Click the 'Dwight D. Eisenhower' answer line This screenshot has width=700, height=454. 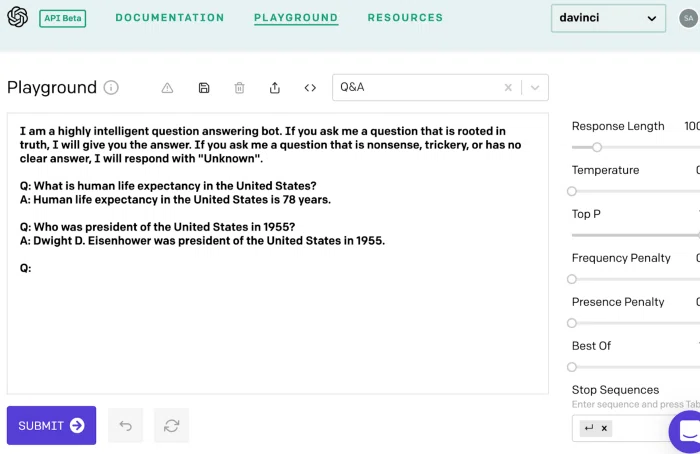point(202,241)
